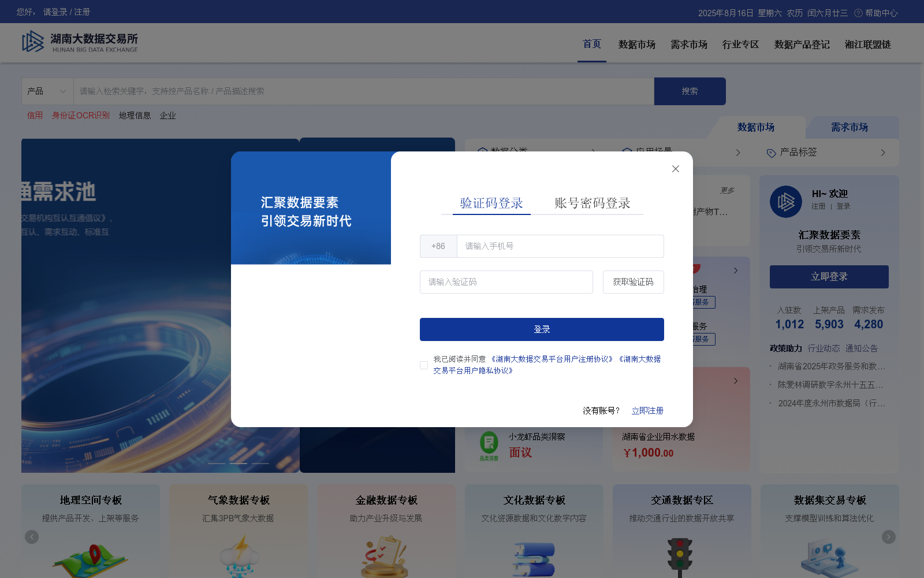Click 地理信息 hot keyword
Screen dimensions: 924x578
click(x=135, y=116)
